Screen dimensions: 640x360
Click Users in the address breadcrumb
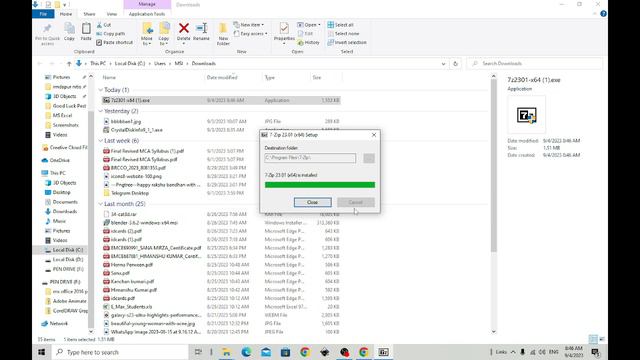160,64
